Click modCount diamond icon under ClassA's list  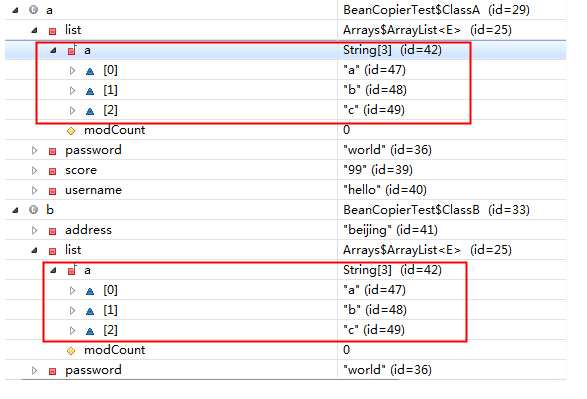click(71, 131)
